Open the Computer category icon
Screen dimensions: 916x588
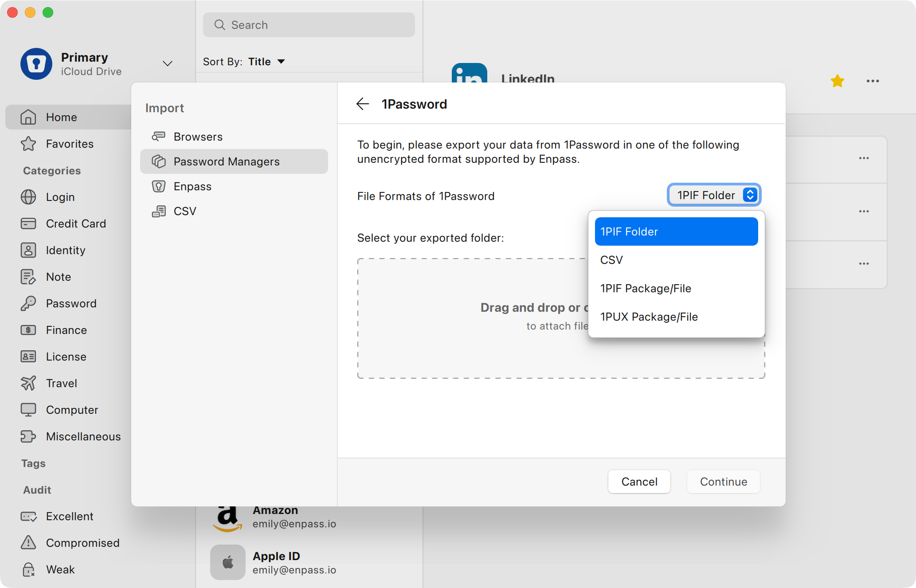(28, 410)
